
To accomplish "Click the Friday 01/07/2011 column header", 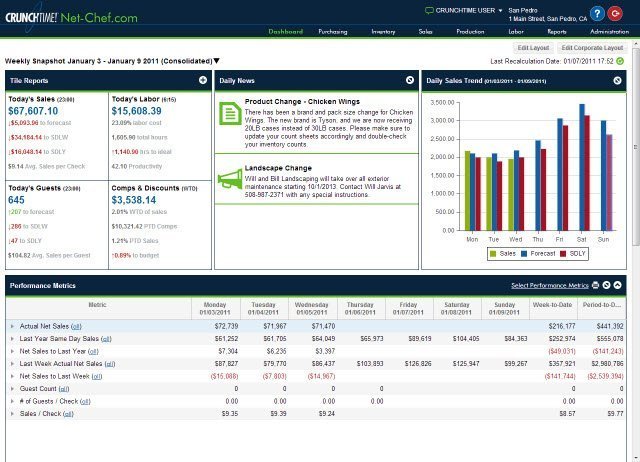I will [x=409, y=309].
